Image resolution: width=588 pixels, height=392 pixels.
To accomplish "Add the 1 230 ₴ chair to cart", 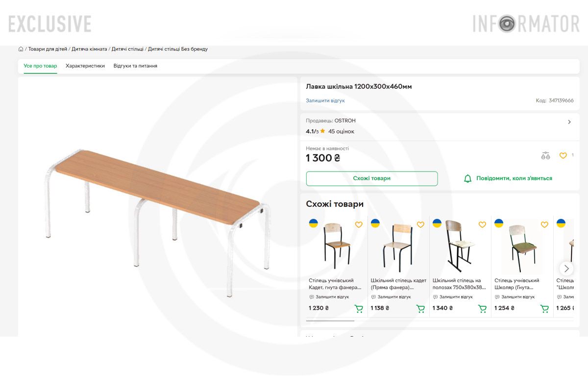I will tap(359, 309).
